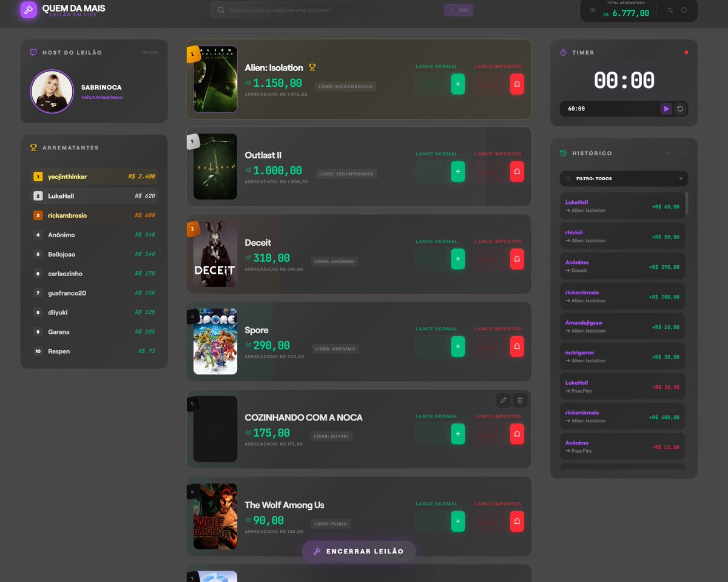Click the trophy icon beside Arrematantes

[x=33, y=147]
